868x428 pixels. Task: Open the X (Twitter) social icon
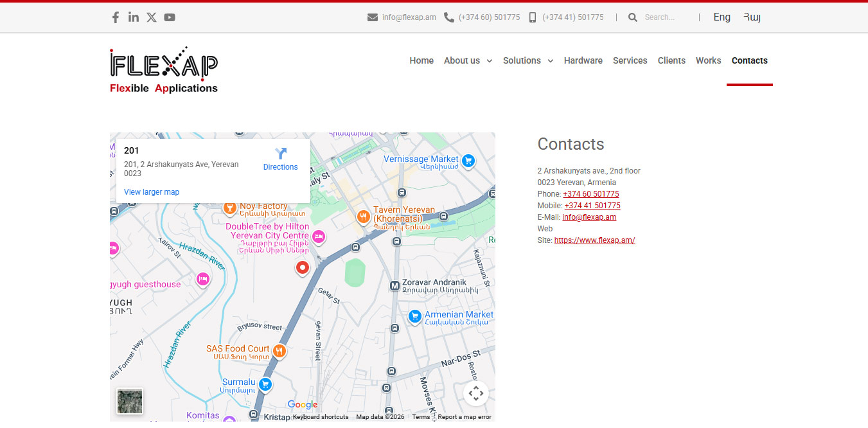152,17
